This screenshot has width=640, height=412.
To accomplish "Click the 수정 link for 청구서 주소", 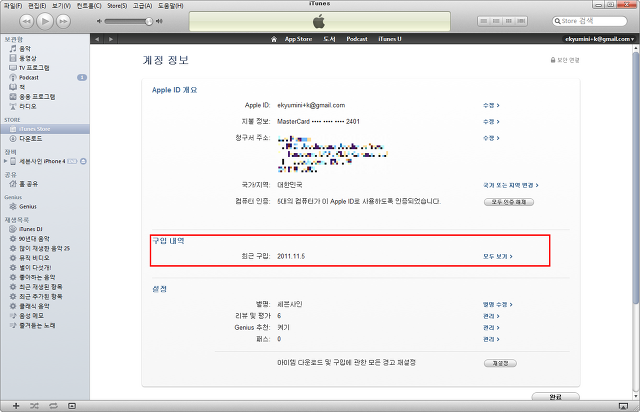I will (491, 138).
